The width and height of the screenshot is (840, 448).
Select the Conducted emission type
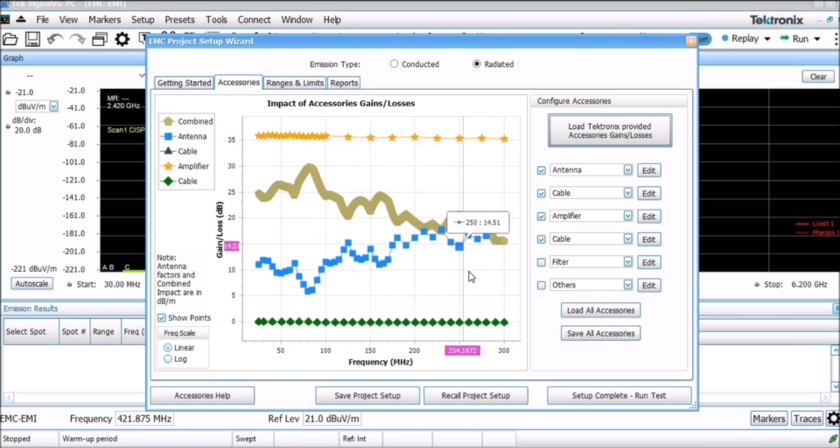tap(394, 64)
